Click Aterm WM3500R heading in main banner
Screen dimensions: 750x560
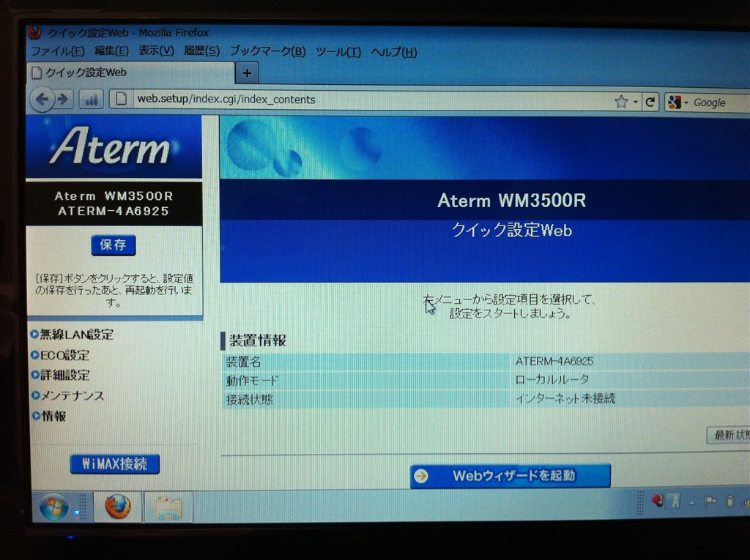(x=511, y=201)
